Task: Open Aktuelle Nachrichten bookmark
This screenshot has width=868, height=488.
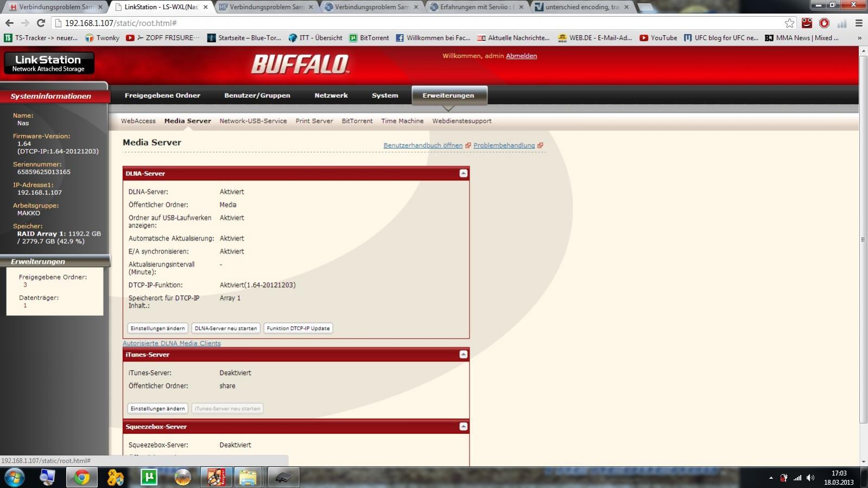Action: (514, 38)
